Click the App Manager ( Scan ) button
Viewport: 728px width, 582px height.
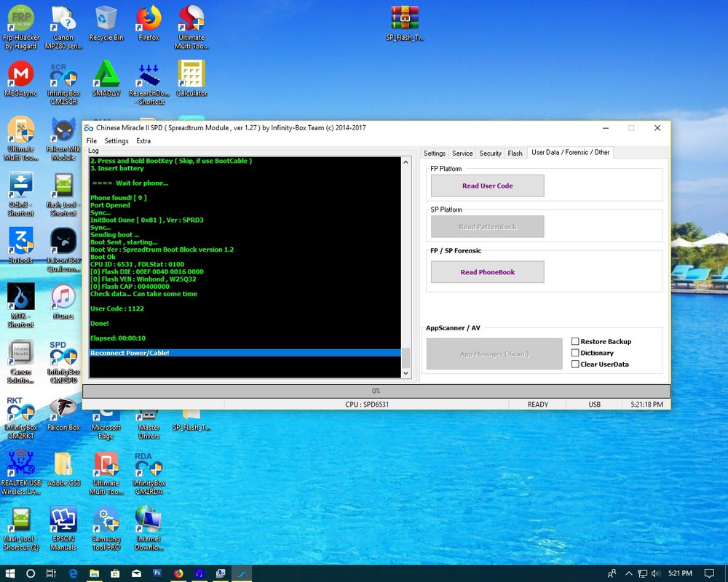(x=494, y=354)
